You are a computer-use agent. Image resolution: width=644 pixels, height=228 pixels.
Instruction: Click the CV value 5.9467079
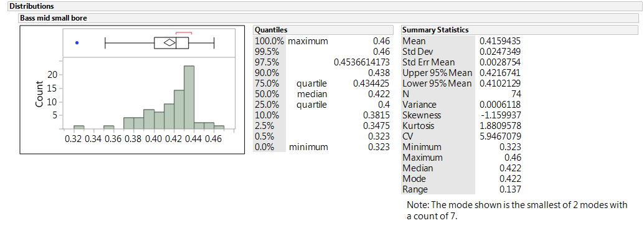500,136
